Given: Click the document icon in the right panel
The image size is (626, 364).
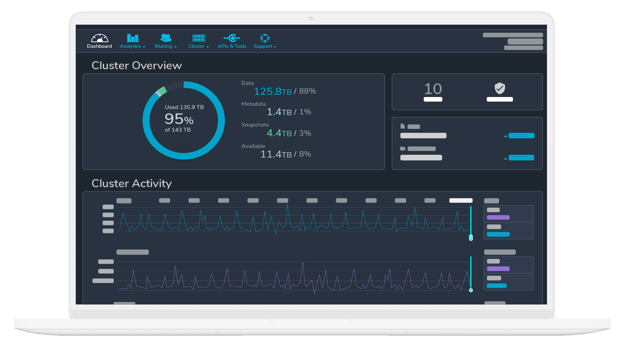Looking at the screenshot, I should click(x=402, y=126).
